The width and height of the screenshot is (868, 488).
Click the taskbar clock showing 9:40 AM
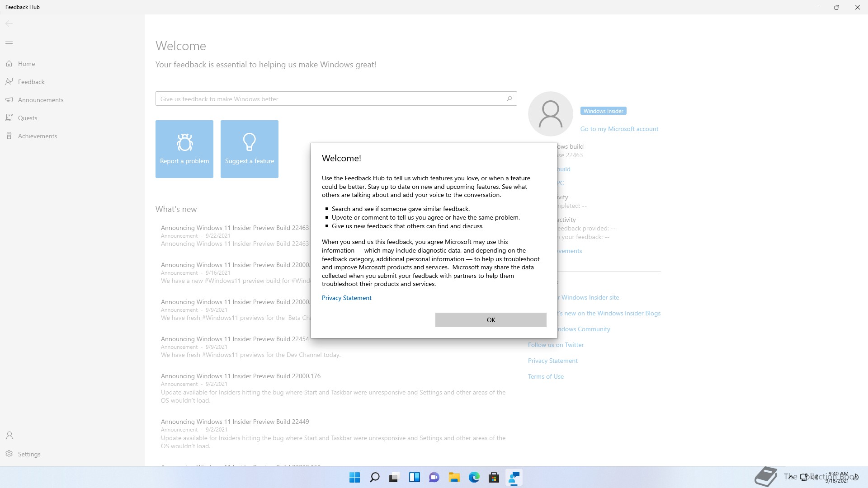point(837,477)
